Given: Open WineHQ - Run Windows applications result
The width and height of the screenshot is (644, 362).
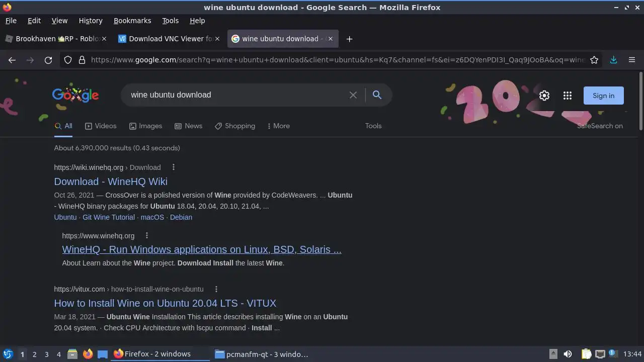Looking at the screenshot, I should (x=202, y=249).
